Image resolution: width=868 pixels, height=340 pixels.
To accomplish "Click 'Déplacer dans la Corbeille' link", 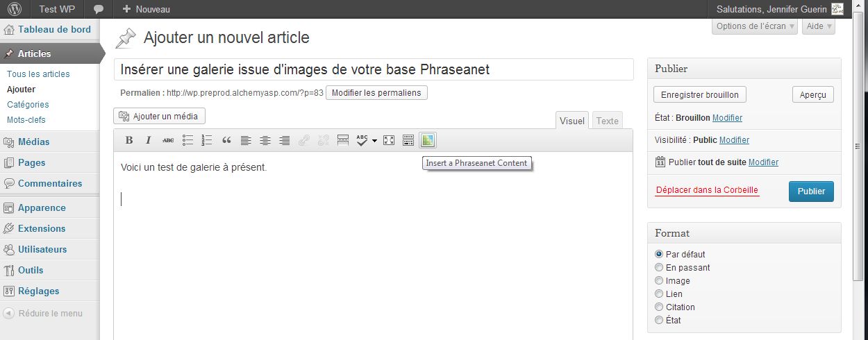I will pyautogui.click(x=707, y=190).
